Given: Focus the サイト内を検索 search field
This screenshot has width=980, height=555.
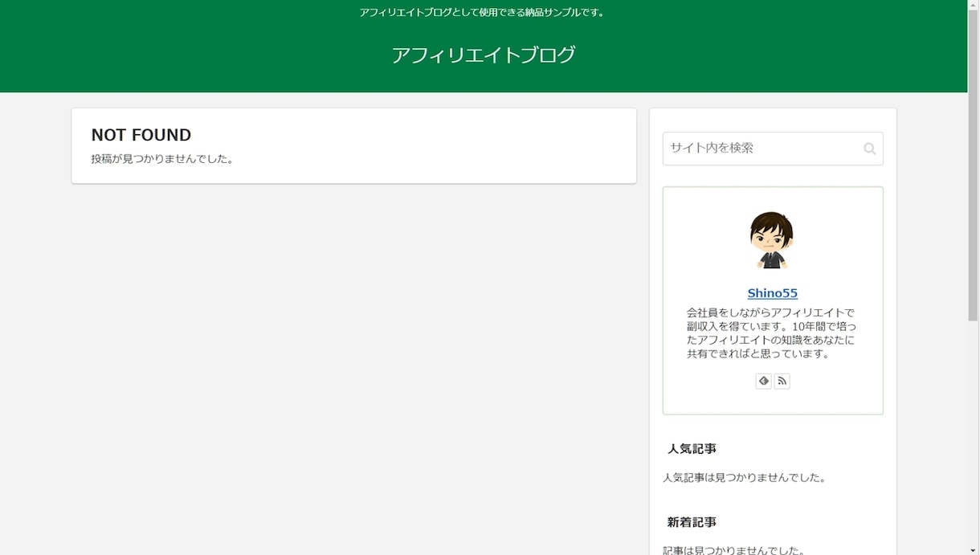Looking at the screenshot, I should 772,149.
